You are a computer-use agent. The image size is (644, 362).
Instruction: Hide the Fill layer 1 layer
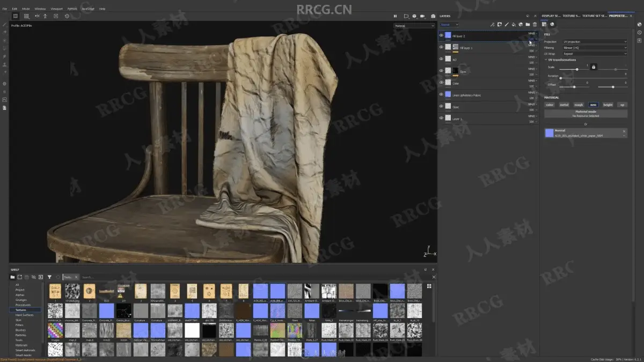[442, 48]
